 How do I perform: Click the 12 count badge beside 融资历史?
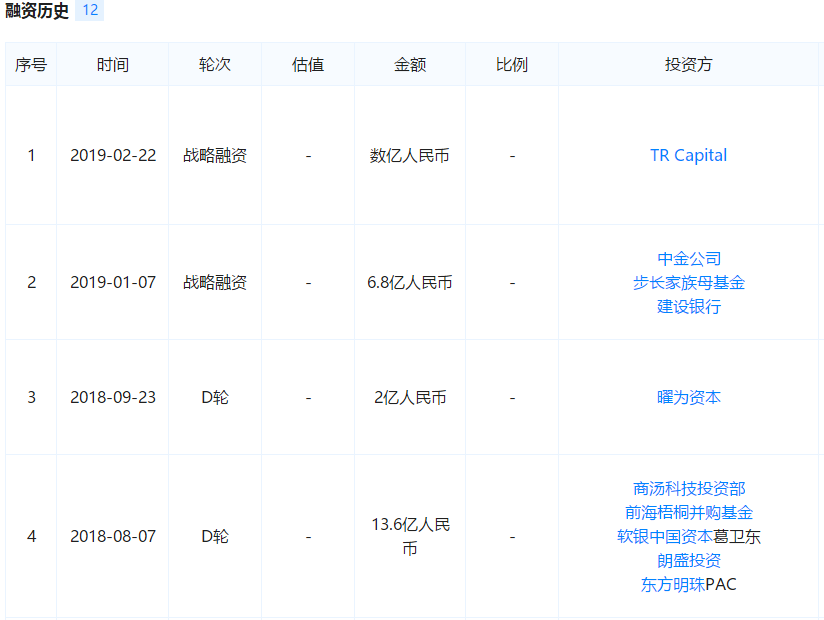point(90,11)
